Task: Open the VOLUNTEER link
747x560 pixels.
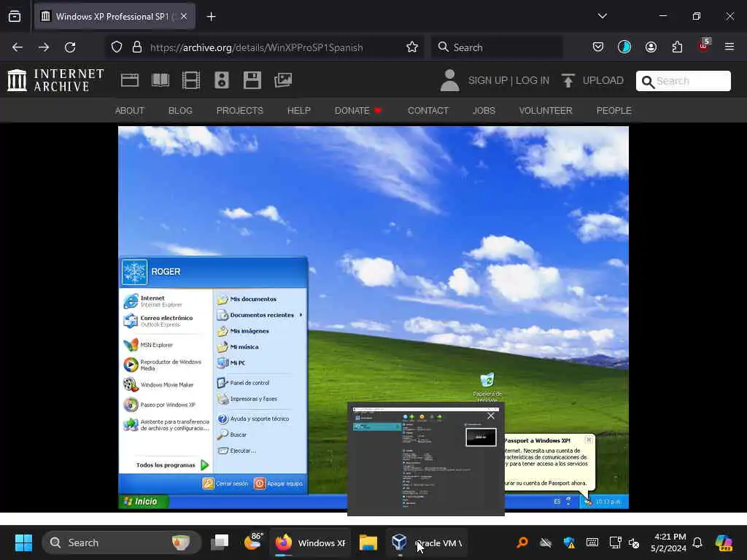Action: tap(546, 111)
